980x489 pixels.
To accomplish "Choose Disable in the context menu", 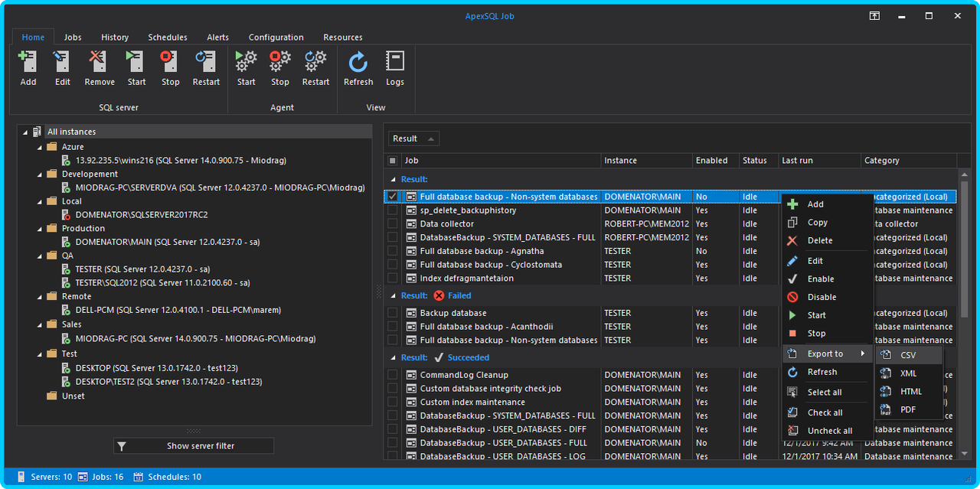I will 828,297.
